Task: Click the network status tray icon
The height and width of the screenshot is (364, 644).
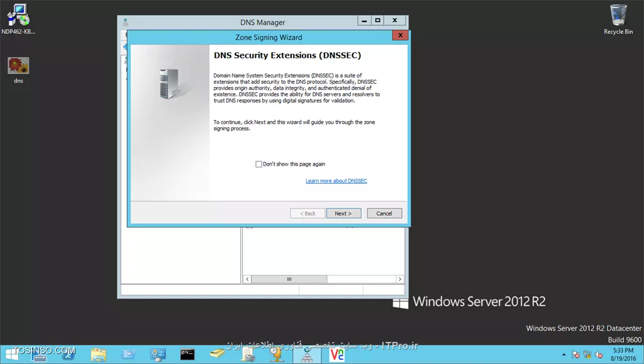Action: [x=587, y=355]
